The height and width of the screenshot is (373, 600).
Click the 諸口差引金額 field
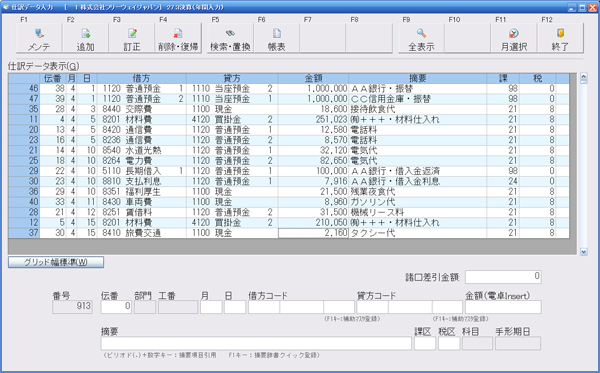click(x=503, y=277)
